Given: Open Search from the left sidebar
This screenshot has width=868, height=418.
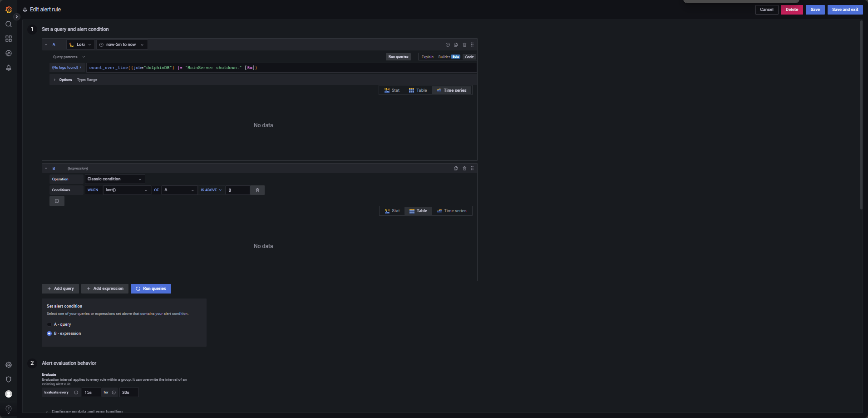Looking at the screenshot, I should (x=9, y=24).
